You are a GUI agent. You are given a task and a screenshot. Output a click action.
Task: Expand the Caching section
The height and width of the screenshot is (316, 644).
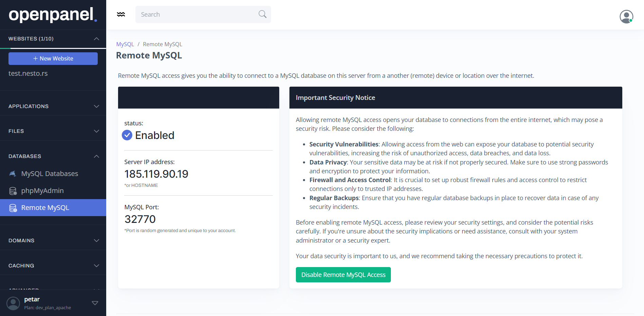(x=96, y=266)
